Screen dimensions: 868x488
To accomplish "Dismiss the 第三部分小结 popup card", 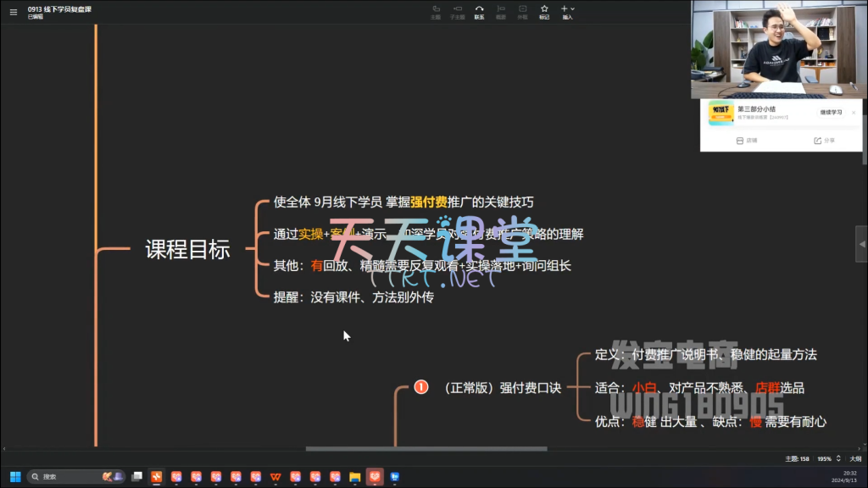I will pos(854,112).
